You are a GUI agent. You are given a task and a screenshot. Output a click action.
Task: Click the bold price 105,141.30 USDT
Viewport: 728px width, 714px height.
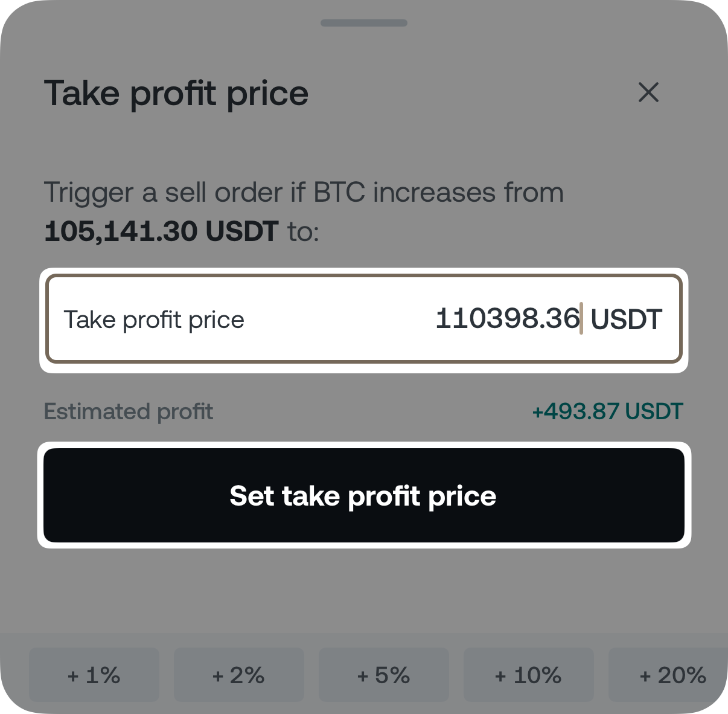(162, 230)
